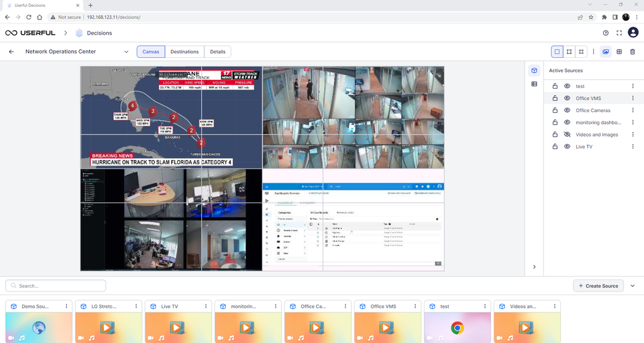644x343 pixels.
Task: Open the three-dot menu on monitorin... card
Action: [x=275, y=306]
